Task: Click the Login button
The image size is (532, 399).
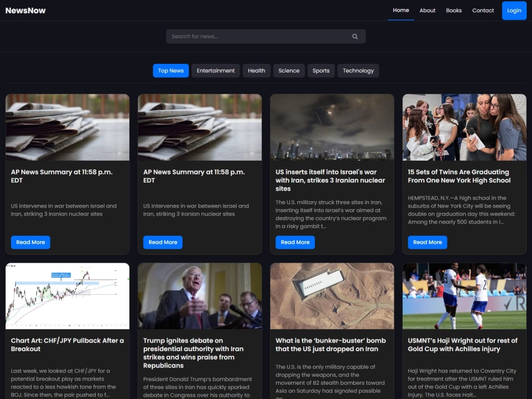Action: click(514, 11)
